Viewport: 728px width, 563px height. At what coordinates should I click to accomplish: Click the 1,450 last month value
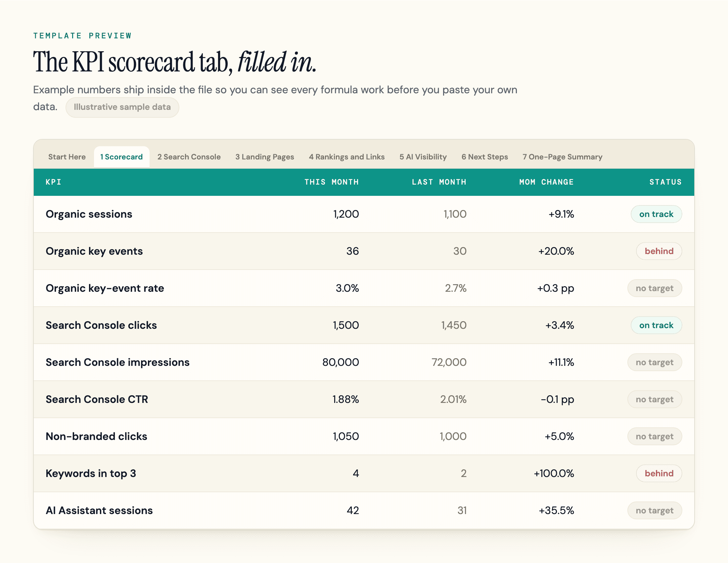[x=454, y=325]
